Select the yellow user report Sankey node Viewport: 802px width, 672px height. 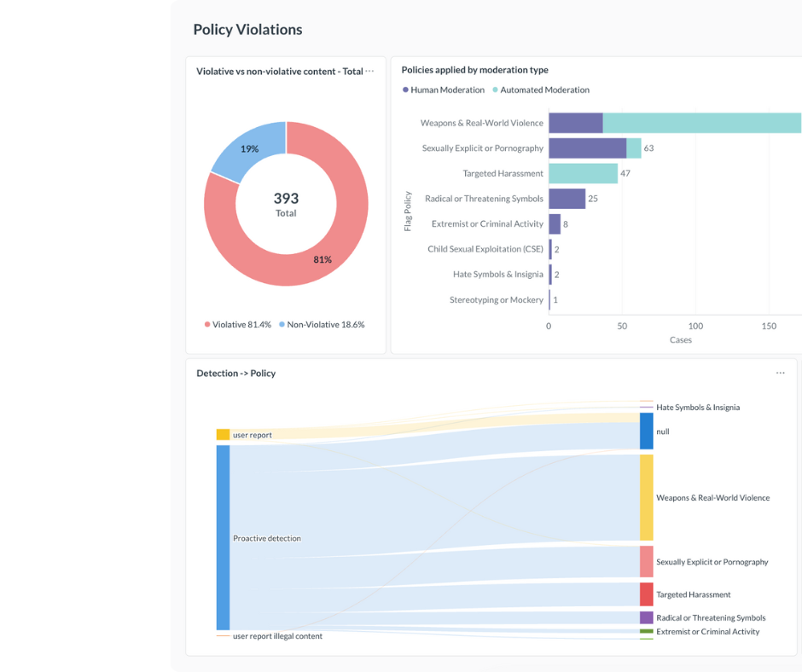pos(223,435)
